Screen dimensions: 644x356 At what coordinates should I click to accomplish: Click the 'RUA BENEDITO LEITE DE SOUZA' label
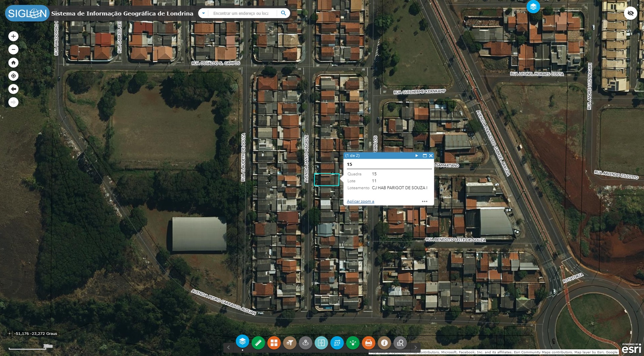pos(455,240)
